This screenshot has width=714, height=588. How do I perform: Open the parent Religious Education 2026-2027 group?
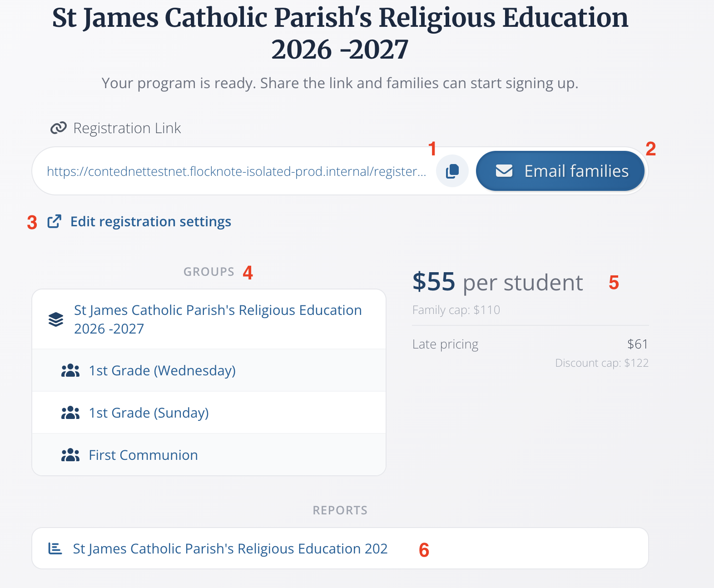click(x=218, y=319)
